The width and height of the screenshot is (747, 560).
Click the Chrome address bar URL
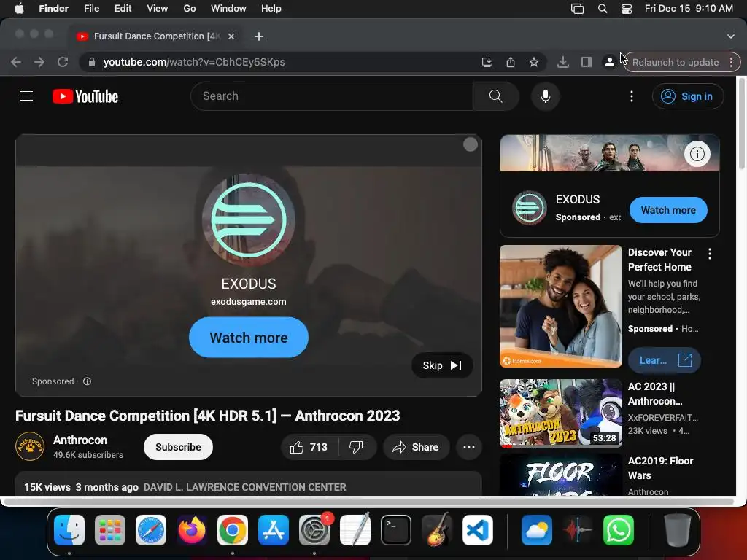(x=194, y=63)
